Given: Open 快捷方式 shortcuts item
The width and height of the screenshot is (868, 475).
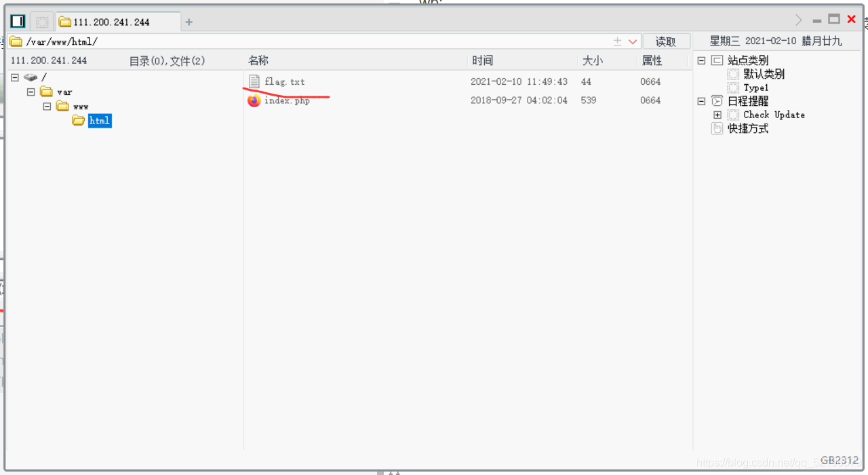Looking at the screenshot, I should [748, 128].
